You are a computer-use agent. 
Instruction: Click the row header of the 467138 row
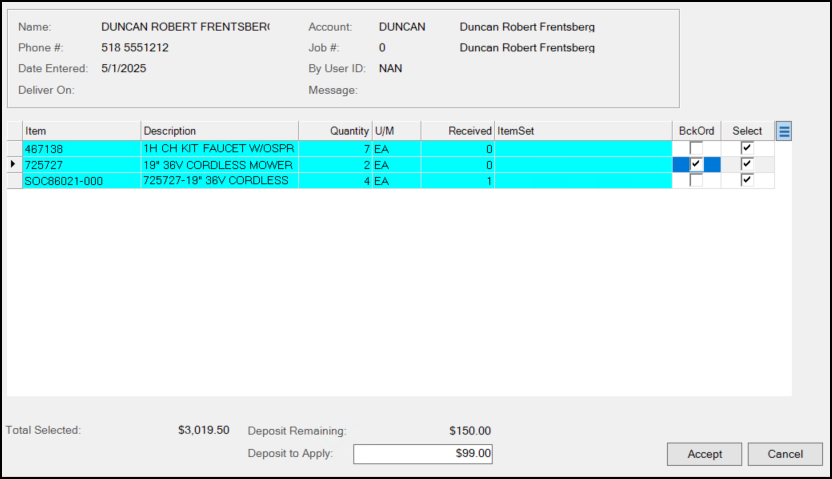14,149
